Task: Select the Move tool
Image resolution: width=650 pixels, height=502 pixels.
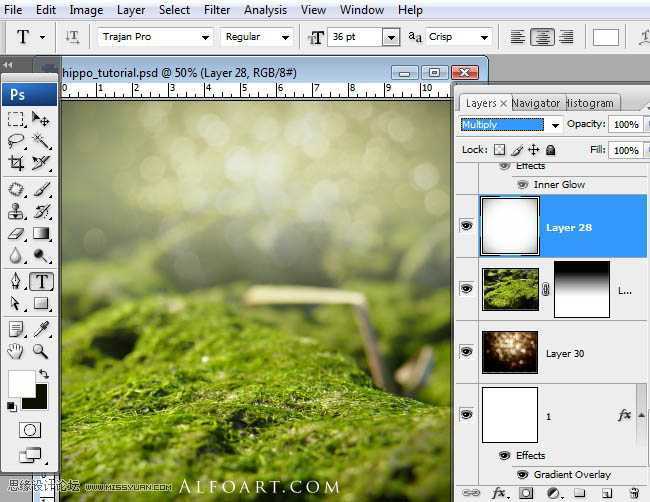Action: 41,119
